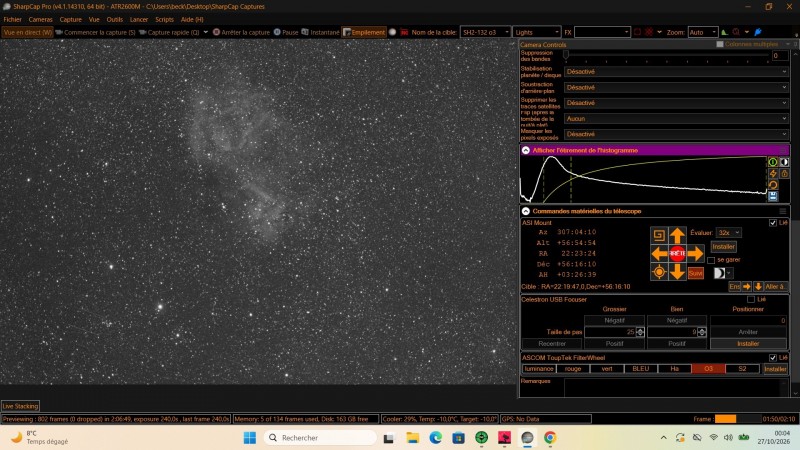
Task: Click the white circle icon after Empilement
Action: 392,32
